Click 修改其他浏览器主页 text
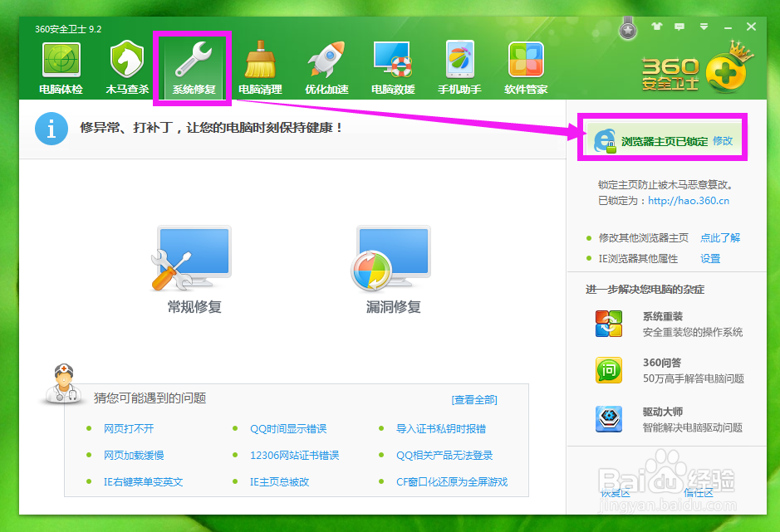The height and width of the screenshot is (532, 780). click(643, 237)
